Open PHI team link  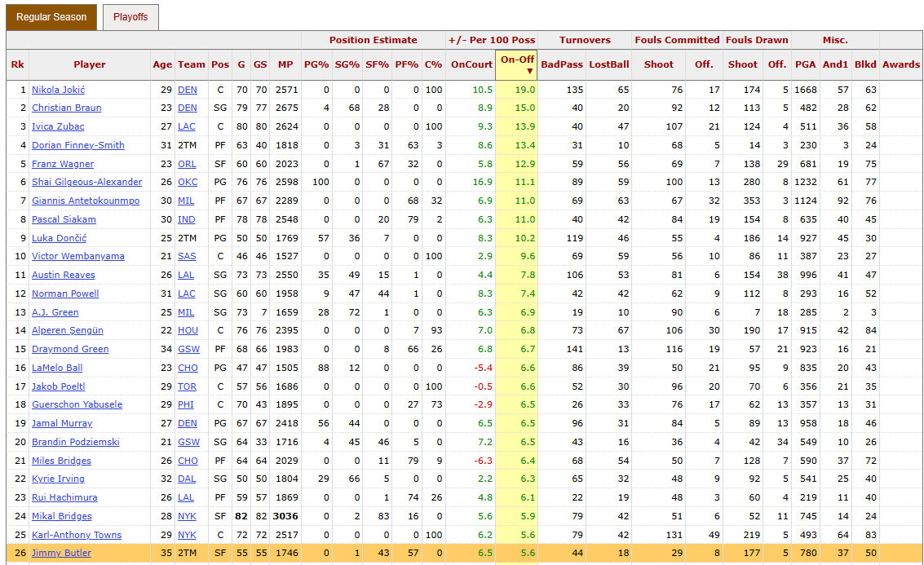186,404
